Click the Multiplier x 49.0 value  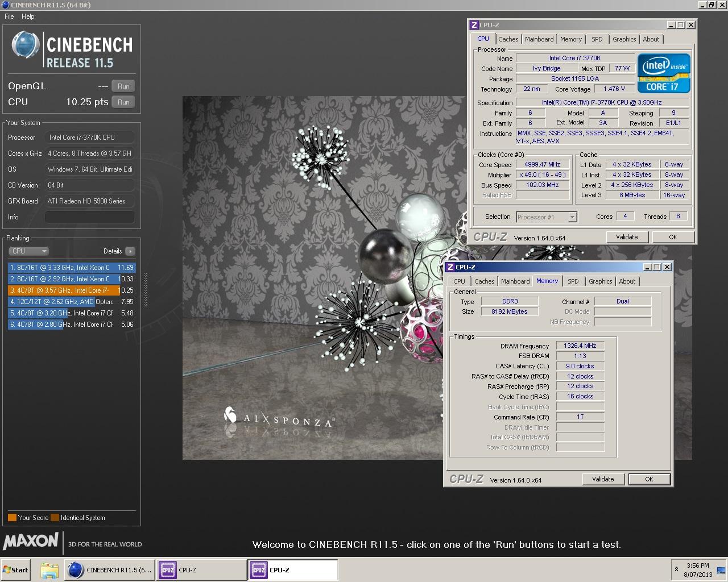[543, 175]
